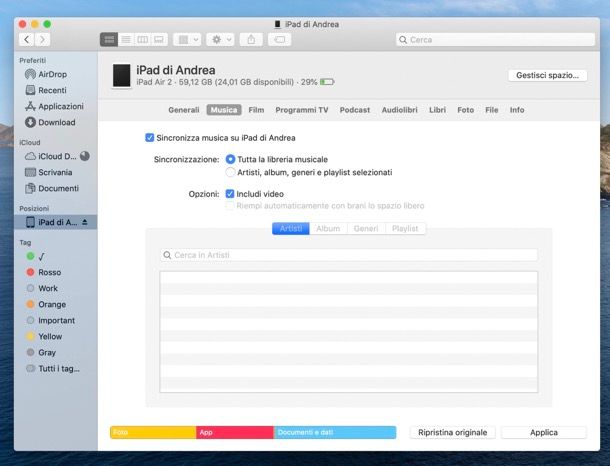This screenshot has width=610, height=466.
Task: Select the Yellow tag
Action: pos(44,336)
